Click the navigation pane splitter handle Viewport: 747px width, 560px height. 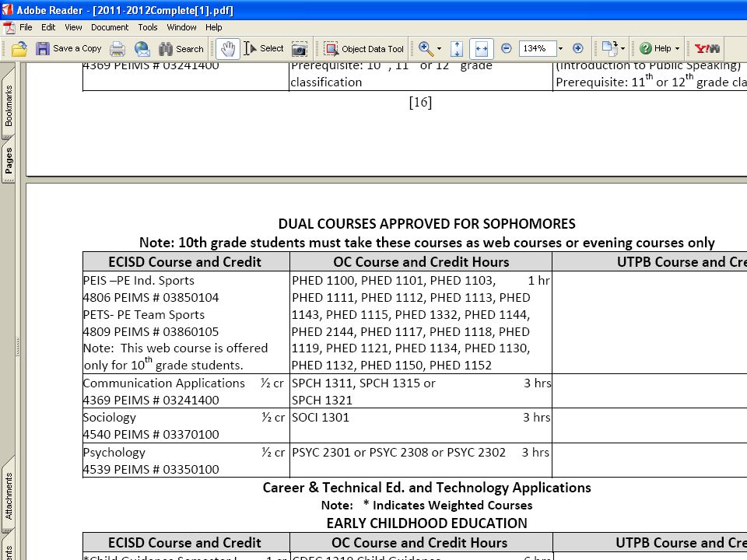(18, 347)
